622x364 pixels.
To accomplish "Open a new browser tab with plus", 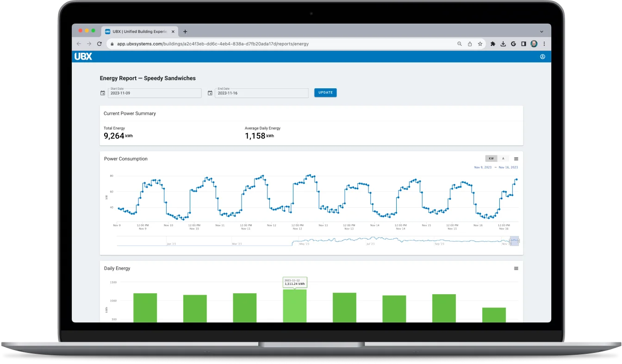I will [185, 31].
